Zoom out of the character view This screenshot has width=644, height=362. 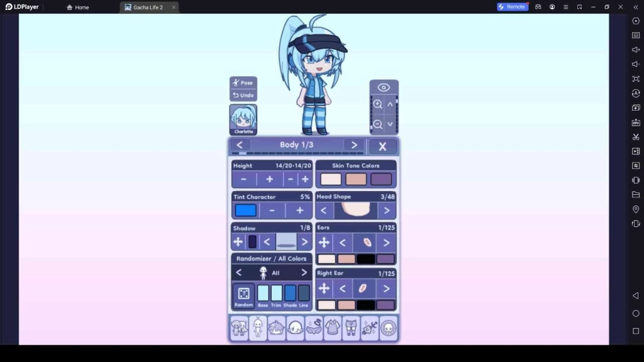[378, 124]
